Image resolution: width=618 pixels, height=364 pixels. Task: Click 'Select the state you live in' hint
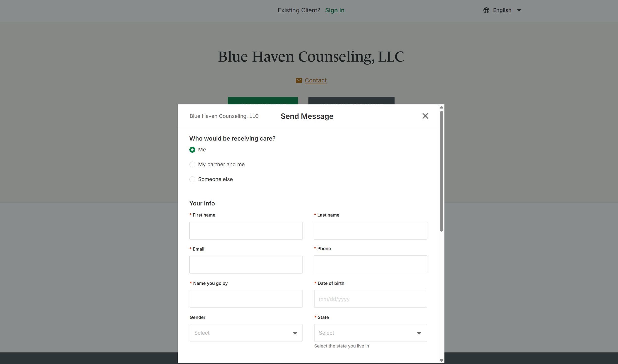[x=341, y=346]
